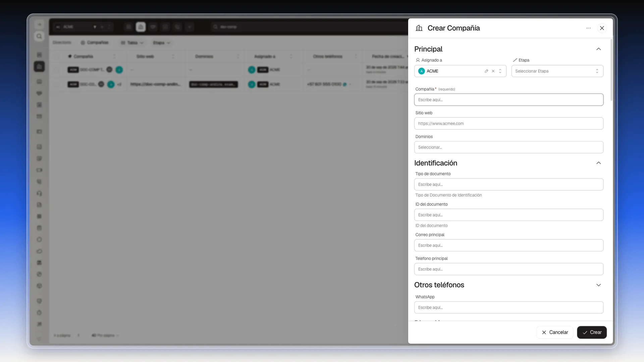Image resolution: width=644 pixels, height=362 pixels.
Task: Click the ID del documento field
Action: (x=508, y=215)
